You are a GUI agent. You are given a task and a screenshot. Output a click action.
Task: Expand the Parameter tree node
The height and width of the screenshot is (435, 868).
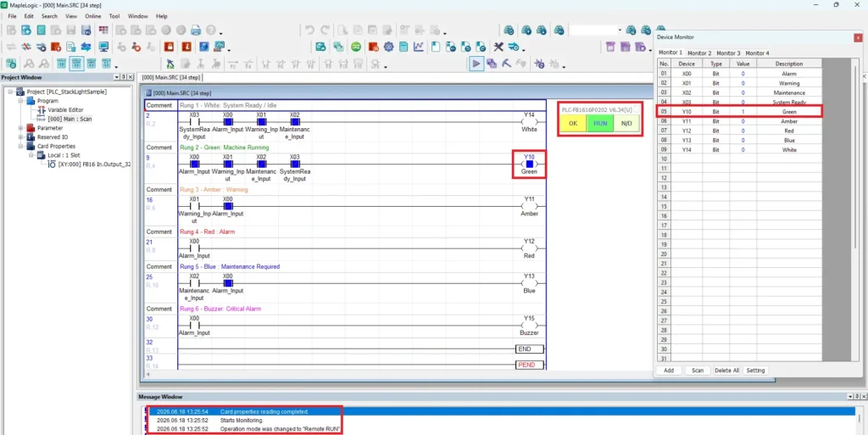21,128
